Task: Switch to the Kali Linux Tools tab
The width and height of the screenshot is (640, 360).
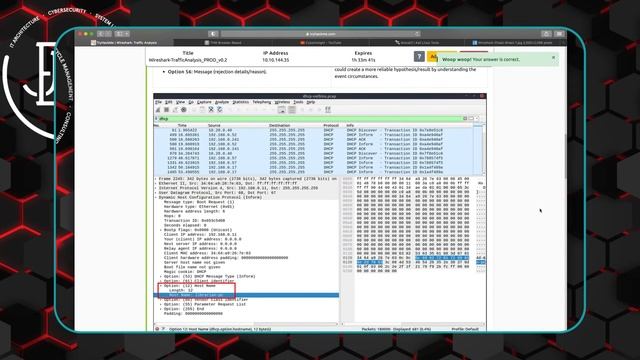Action: [x=417, y=42]
